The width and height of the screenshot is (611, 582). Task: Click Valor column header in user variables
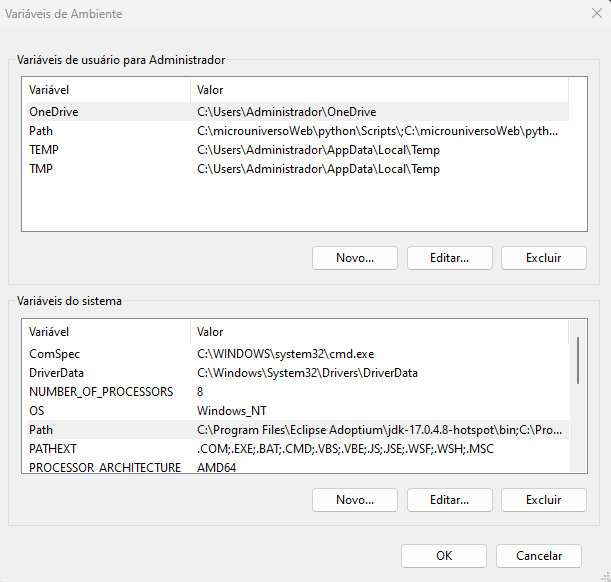tap(380, 90)
